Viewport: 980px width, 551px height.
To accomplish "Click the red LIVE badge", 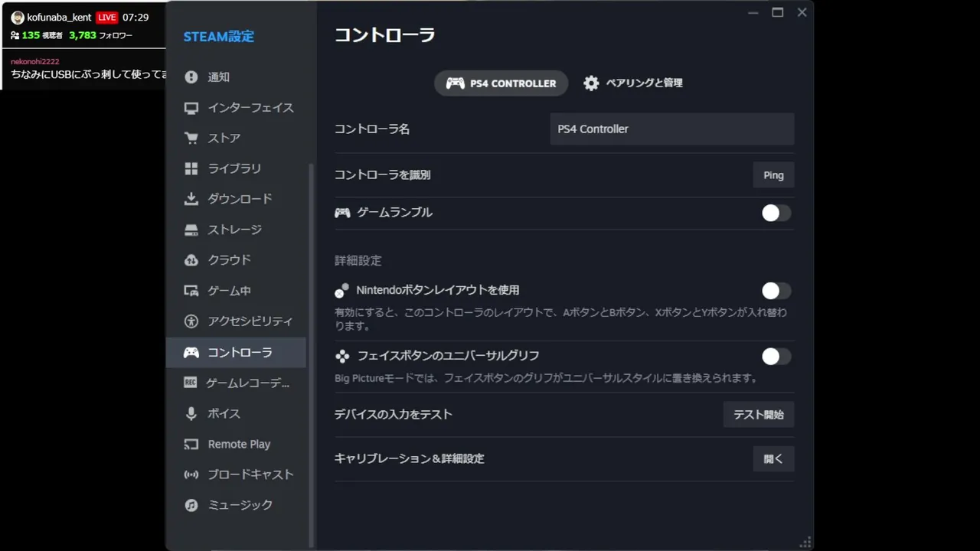I will (x=106, y=18).
